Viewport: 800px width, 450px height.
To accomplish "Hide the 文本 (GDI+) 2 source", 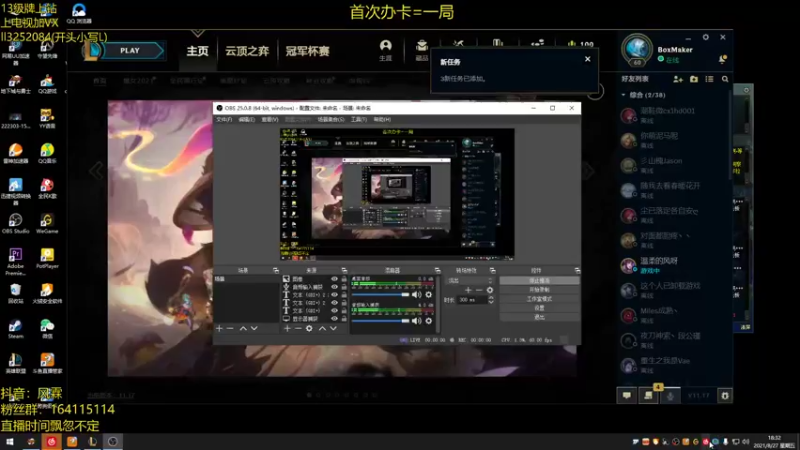I will pyautogui.click(x=334, y=303).
